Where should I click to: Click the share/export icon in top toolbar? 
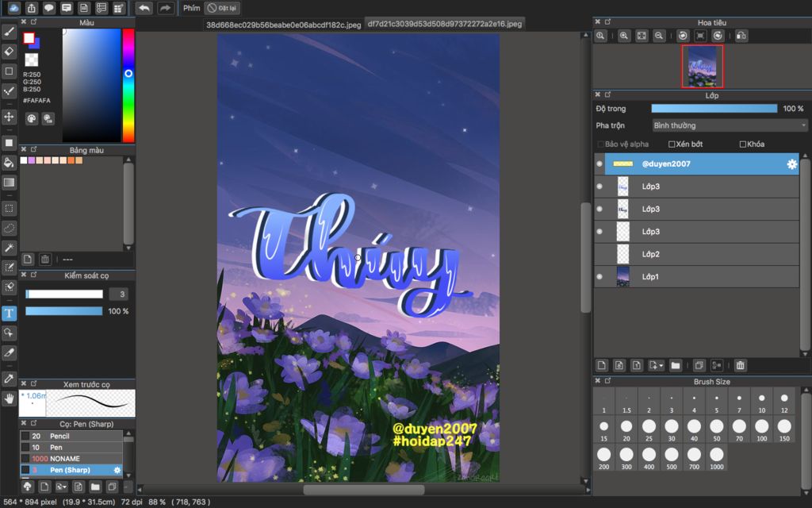click(32, 8)
